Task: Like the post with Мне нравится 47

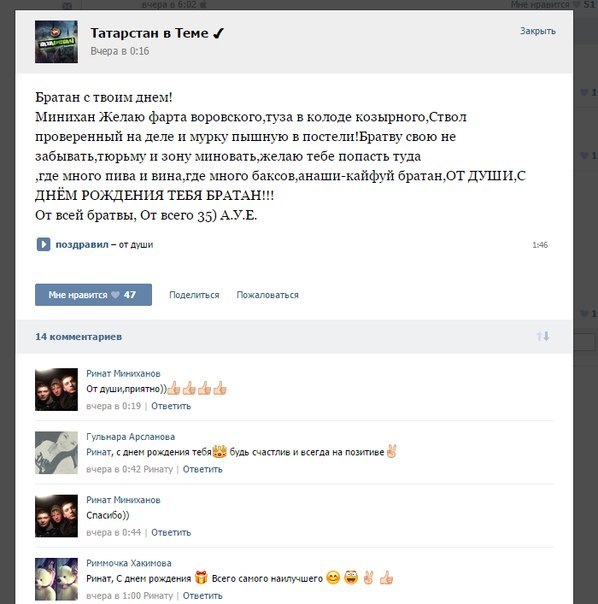Action: point(93,295)
